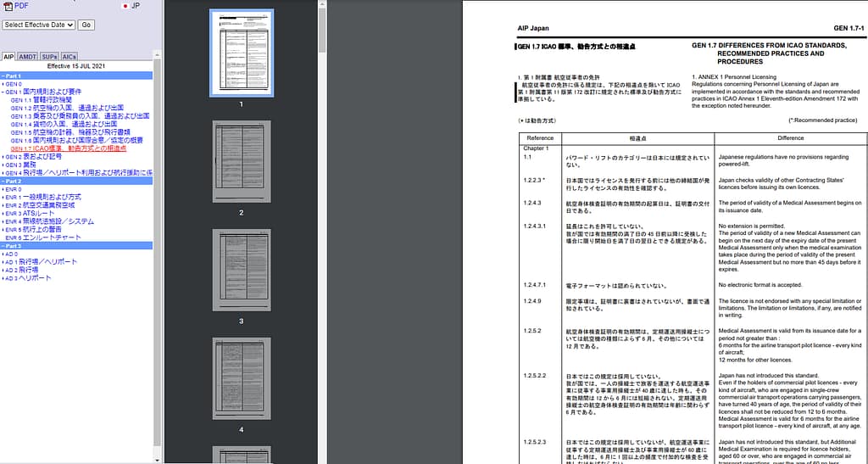This screenshot has width=868, height=464.
Task: Open the GEN 1.1 link in tree
Action: click(41, 100)
